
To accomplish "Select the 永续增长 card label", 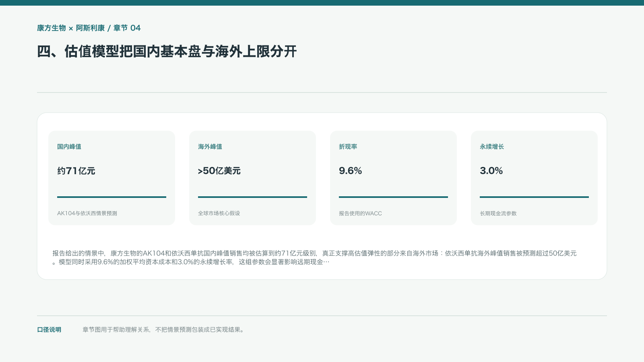I will (492, 147).
